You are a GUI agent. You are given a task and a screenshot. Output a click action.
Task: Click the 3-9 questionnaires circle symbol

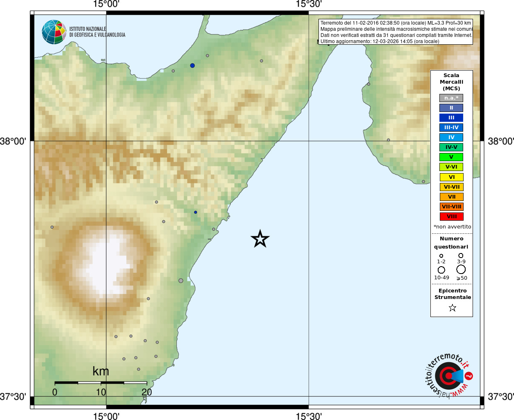click(461, 255)
